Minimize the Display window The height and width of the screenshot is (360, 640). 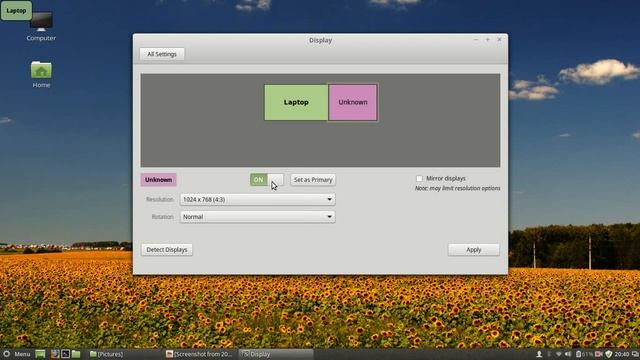476,40
